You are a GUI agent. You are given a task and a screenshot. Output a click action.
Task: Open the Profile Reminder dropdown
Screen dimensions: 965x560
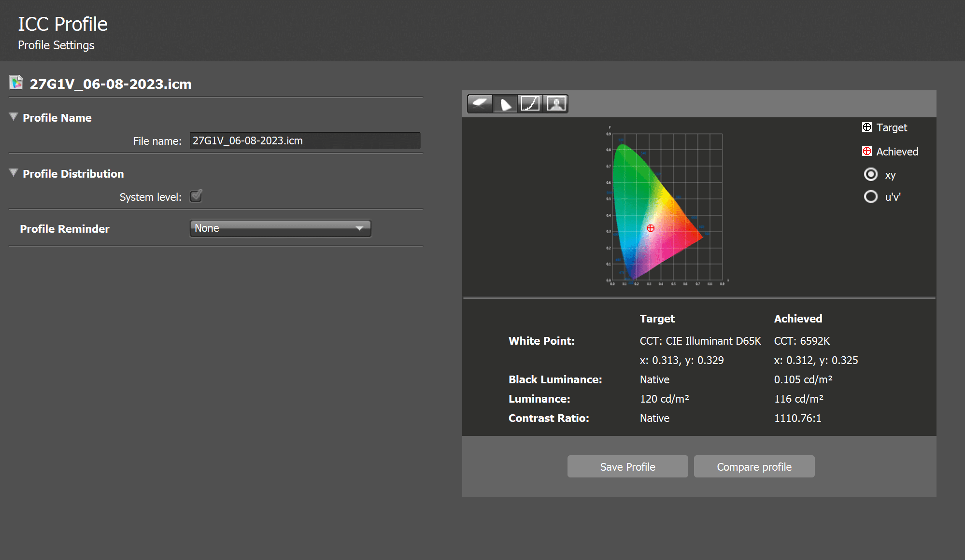click(x=280, y=228)
